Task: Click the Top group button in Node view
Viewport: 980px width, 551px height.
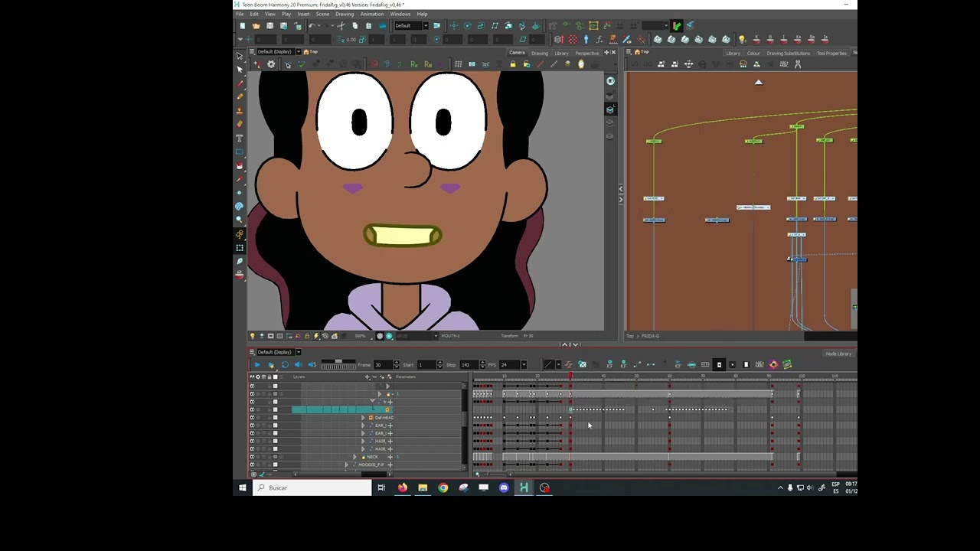Action: pos(642,52)
